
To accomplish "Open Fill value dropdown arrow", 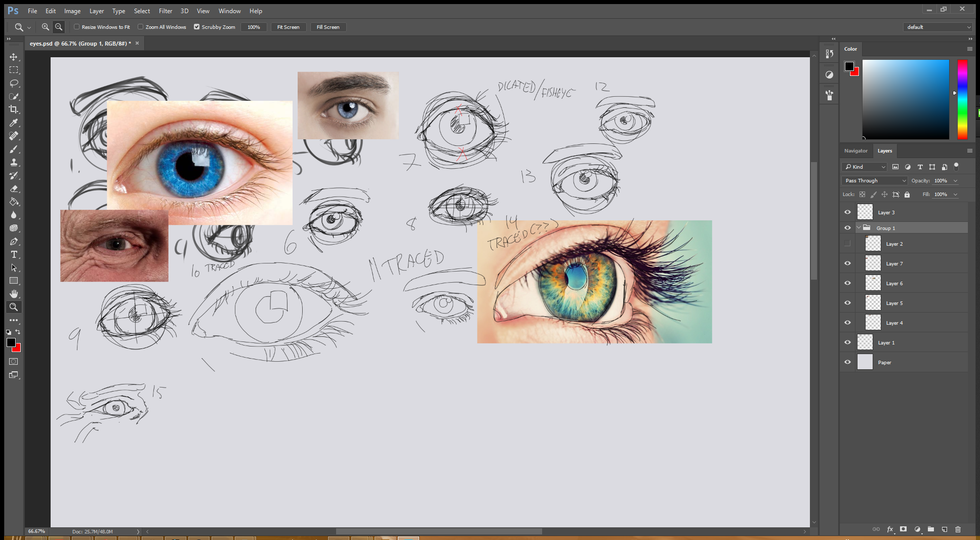I will (956, 195).
